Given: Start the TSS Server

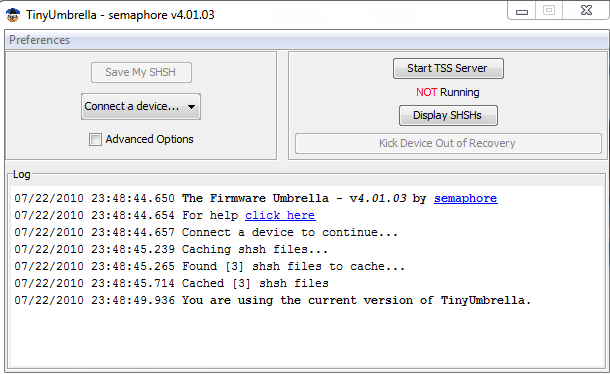Looking at the screenshot, I should coord(448,68).
